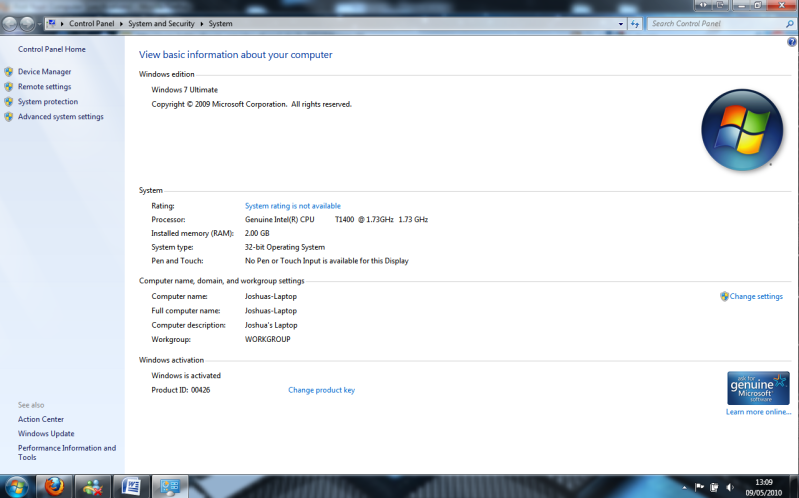Open Device Manager from the sidebar
799x498 pixels.
[x=44, y=72]
